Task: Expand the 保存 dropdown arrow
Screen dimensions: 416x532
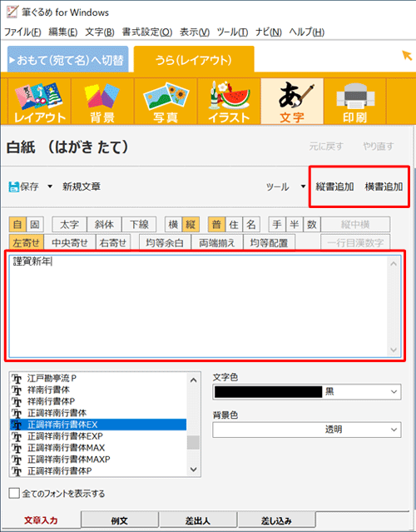Action: (50, 186)
